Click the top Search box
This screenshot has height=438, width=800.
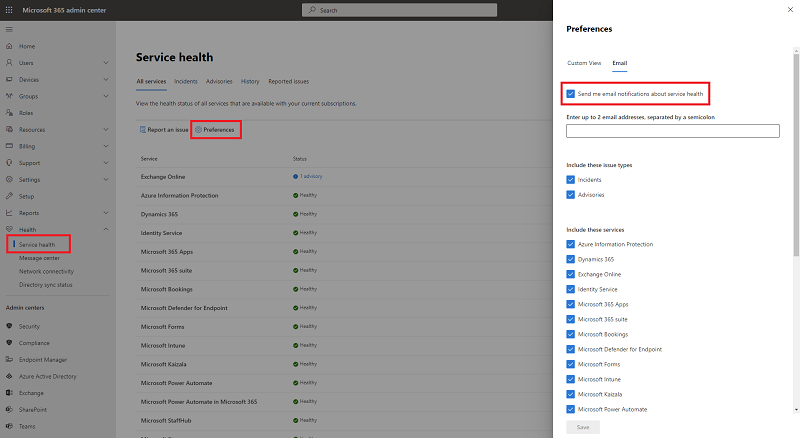click(399, 10)
